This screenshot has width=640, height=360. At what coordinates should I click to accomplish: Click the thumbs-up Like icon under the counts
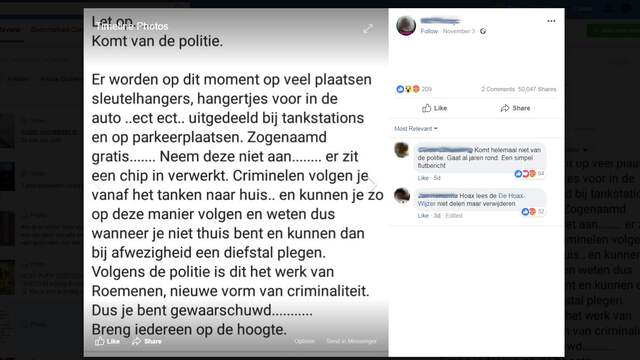pos(427,108)
